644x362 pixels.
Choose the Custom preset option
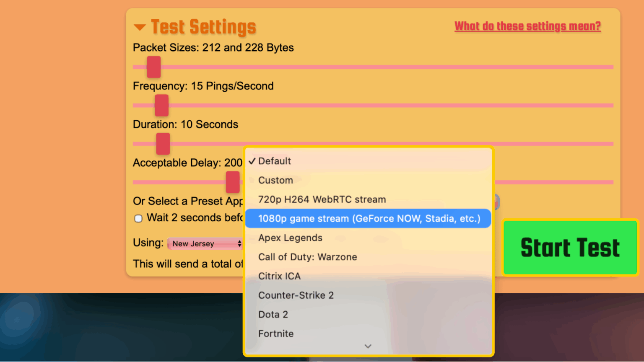(x=275, y=181)
